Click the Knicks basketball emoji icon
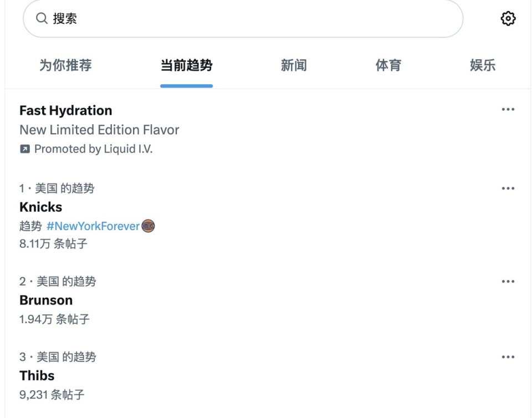The width and height of the screenshot is (532, 418). pyautogui.click(x=148, y=226)
